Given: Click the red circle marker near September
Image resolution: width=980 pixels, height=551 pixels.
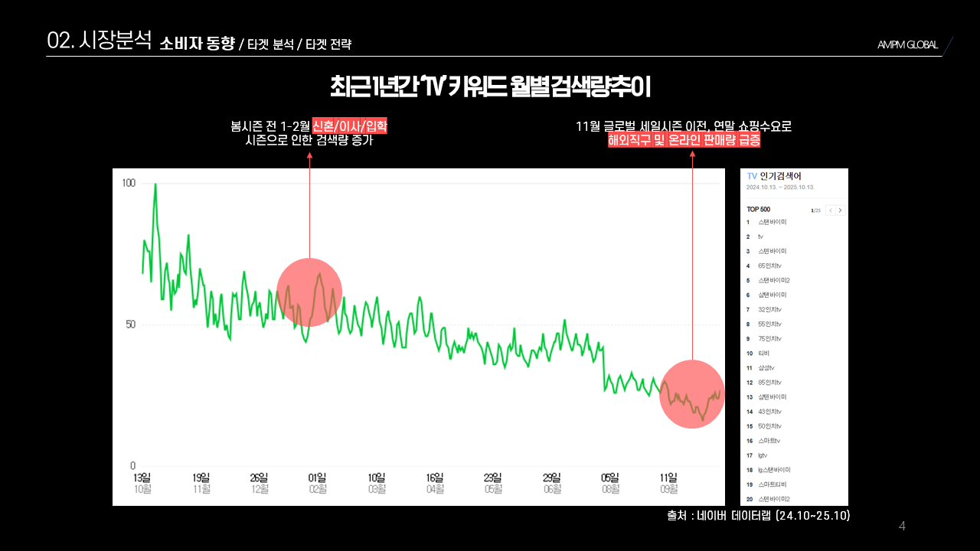Looking at the screenshot, I should 692,393.
